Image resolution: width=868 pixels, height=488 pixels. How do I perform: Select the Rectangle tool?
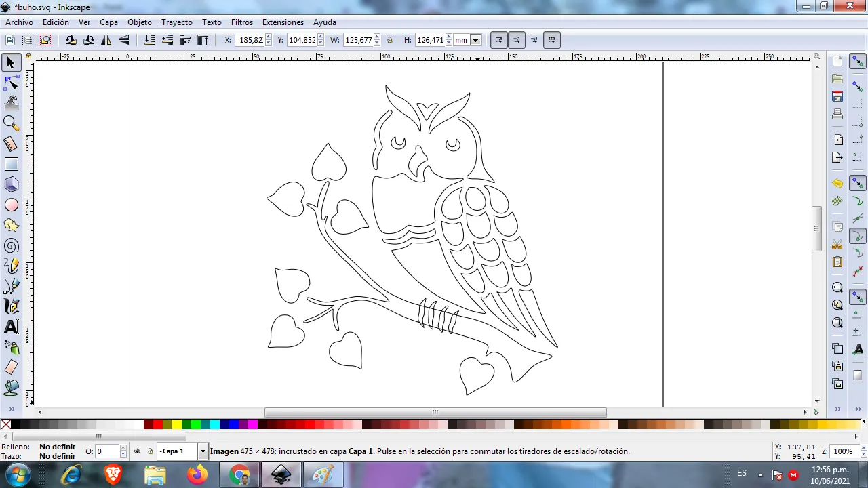11,164
